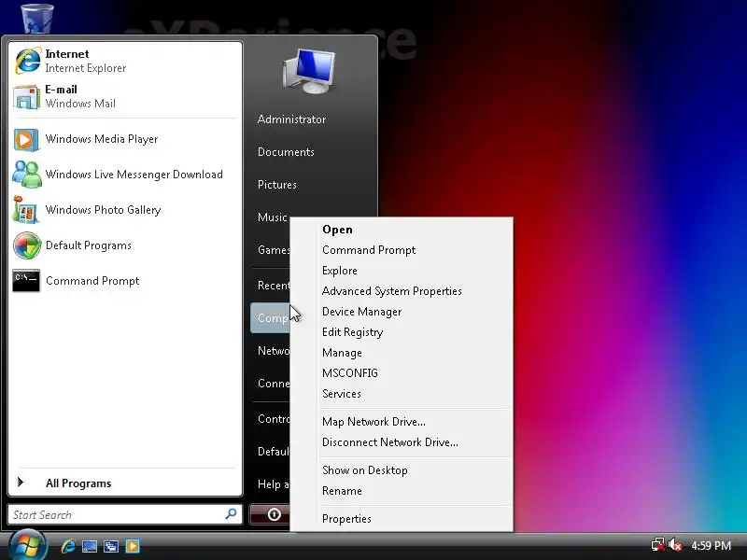Click Switch between windows quick launch icon
This screenshot has width=747, height=560.
(111, 546)
